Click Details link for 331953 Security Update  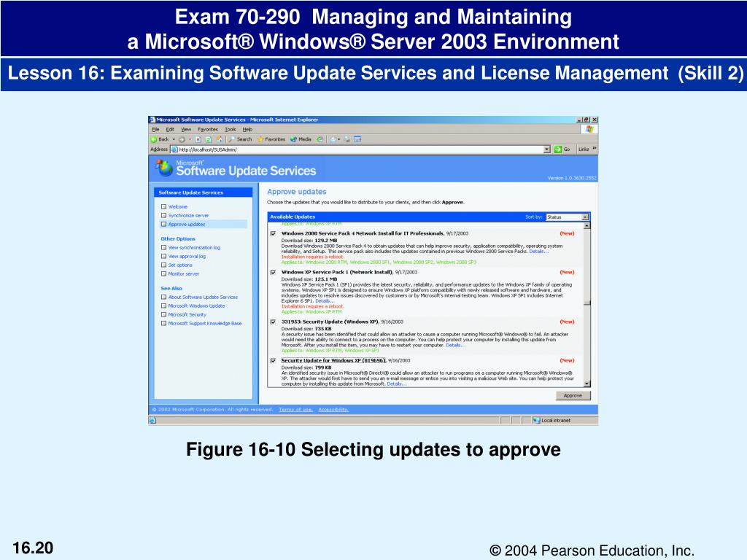click(455, 345)
